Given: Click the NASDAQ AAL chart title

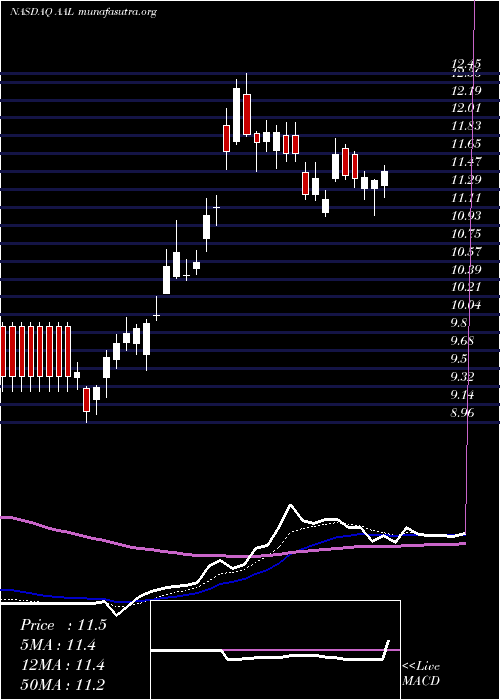Looking at the screenshot, I should tap(83, 12).
